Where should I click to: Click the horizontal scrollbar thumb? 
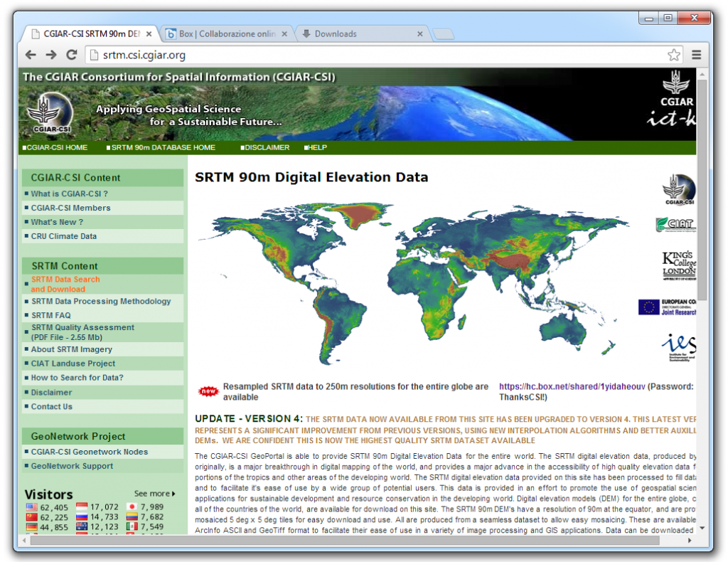point(345,540)
